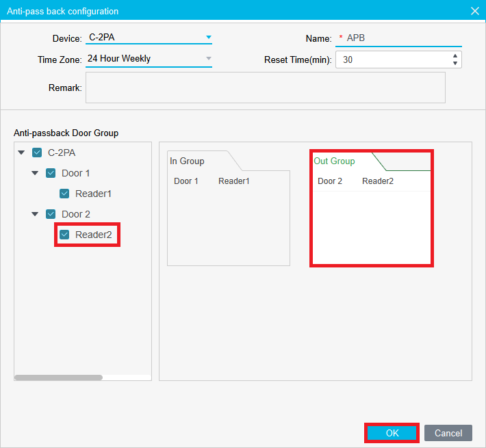Image resolution: width=486 pixels, height=448 pixels.
Task: Increase Reset Time with up arrow
Action: (455, 55)
